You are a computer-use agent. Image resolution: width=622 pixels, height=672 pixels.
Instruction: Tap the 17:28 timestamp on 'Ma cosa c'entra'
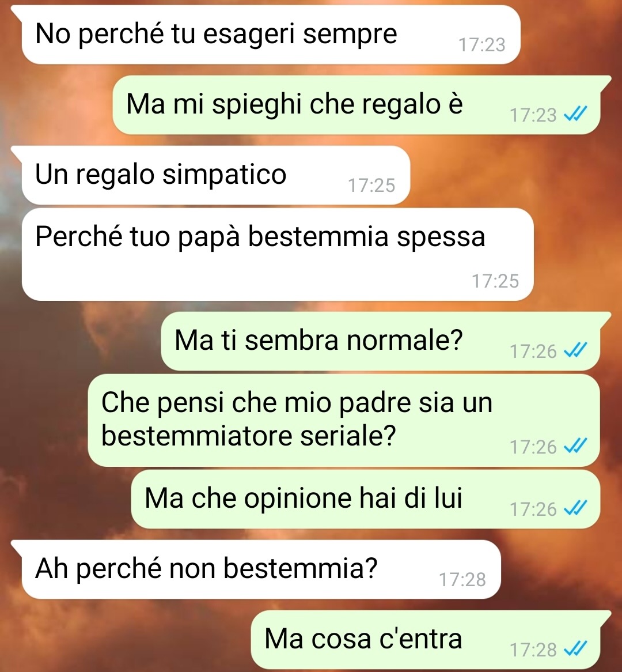point(533,650)
